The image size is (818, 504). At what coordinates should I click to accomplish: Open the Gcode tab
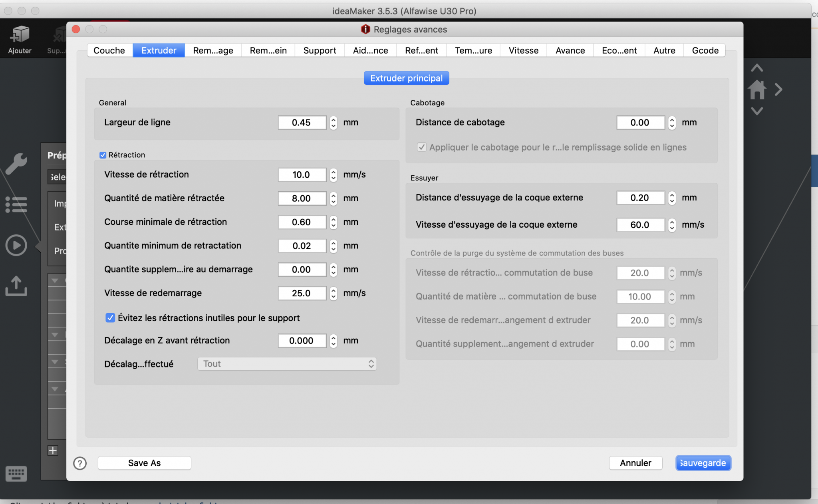pyautogui.click(x=705, y=50)
